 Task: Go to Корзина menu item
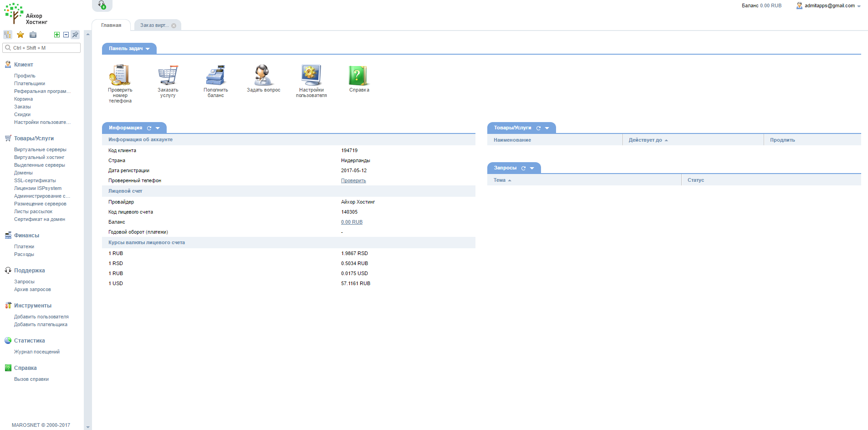[x=23, y=99]
